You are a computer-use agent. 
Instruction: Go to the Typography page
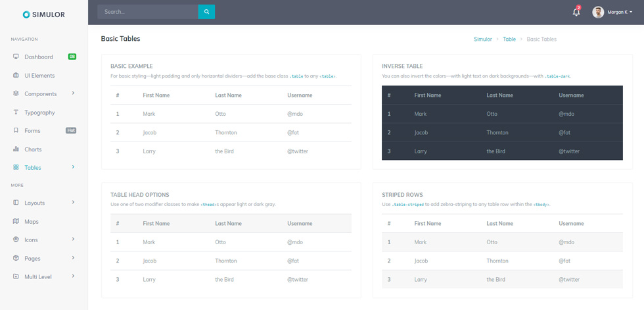click(x=39, y=113)
